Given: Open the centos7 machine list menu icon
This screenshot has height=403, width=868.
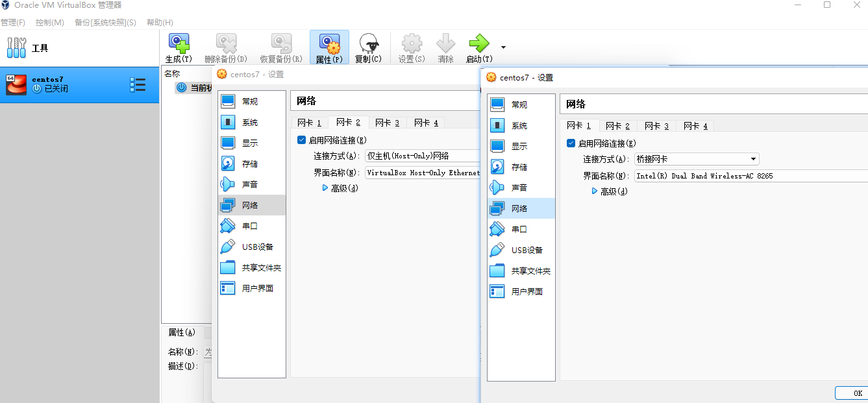Looking at the screenshot, I should [138, 84].
